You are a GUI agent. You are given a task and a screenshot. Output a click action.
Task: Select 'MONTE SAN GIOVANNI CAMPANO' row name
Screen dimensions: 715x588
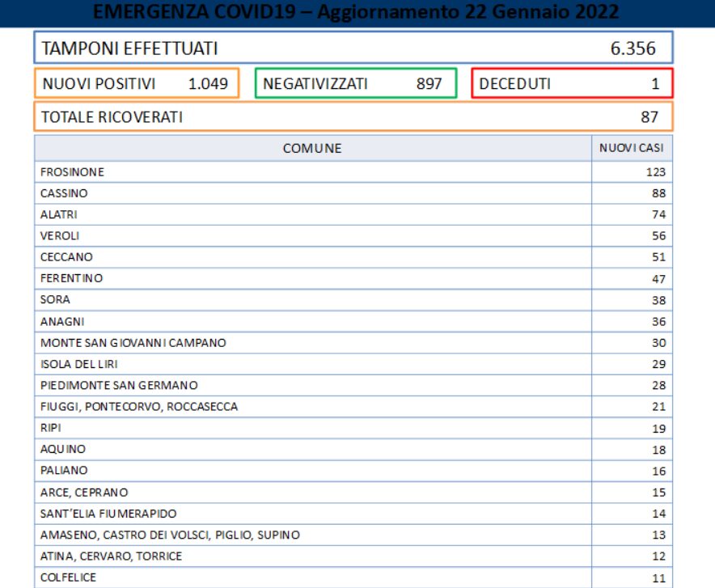point(133,343)
